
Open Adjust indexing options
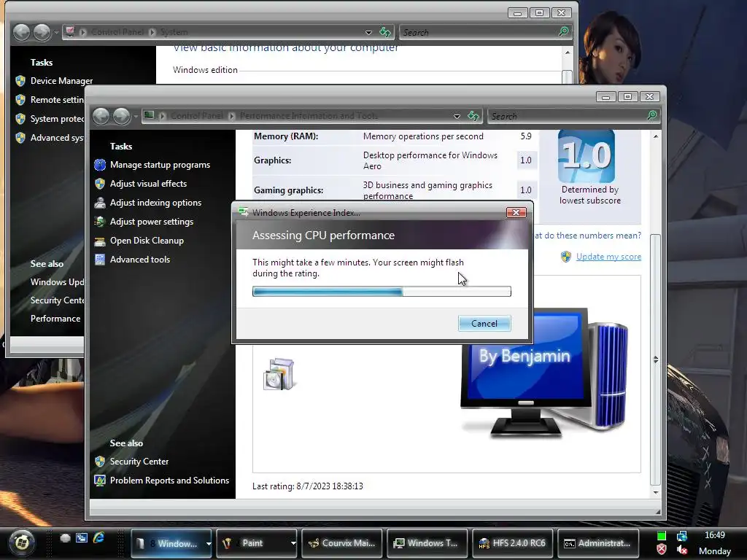click(x=156, y=203)
